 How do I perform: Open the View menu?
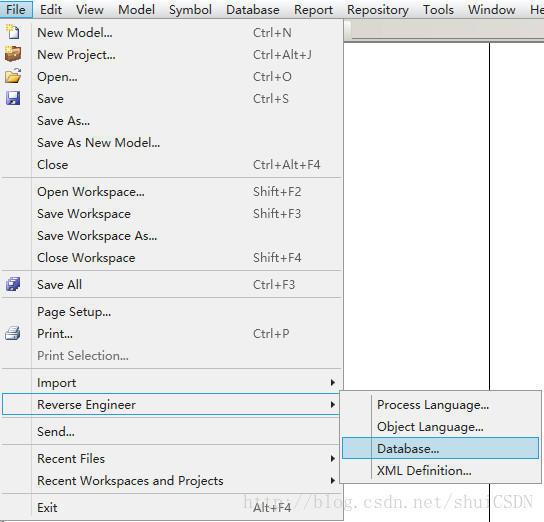[90, 9]
